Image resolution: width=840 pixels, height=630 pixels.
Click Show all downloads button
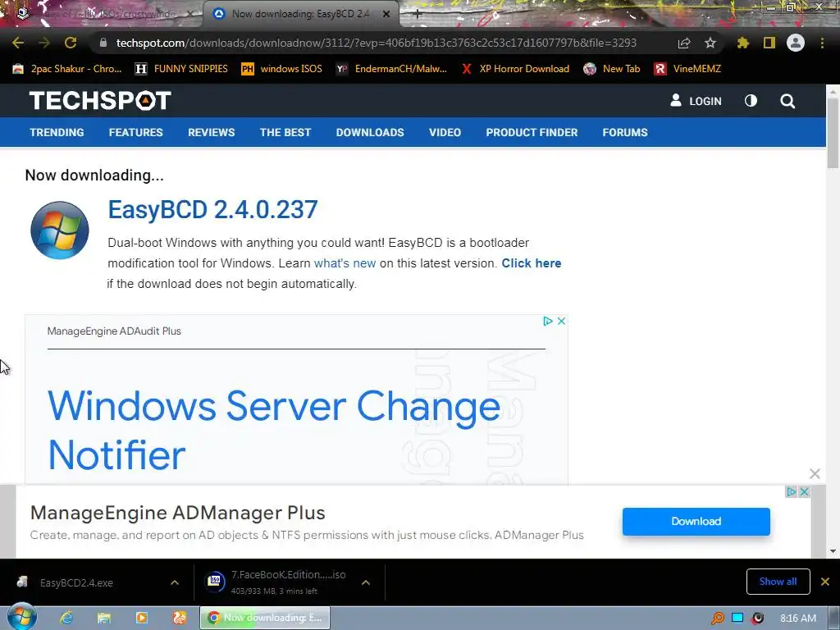point(778,582)
